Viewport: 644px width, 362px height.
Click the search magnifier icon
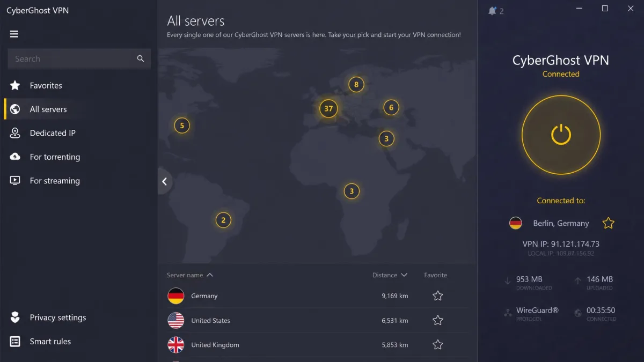click(141, 59)
